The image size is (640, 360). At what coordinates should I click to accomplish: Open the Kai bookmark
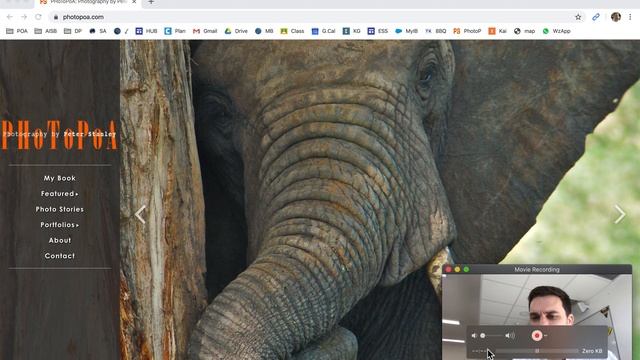[498, 31]
